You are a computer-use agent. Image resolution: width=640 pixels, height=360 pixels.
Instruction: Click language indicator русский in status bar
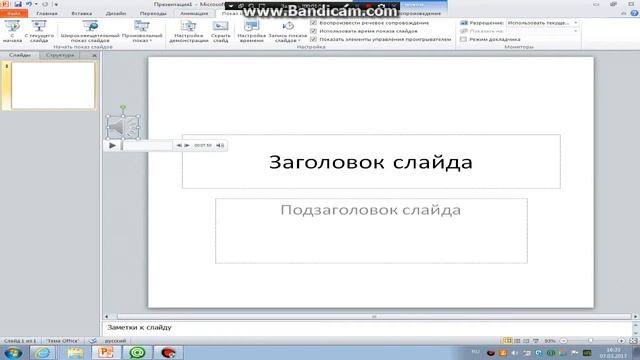[x=116, y=340]
